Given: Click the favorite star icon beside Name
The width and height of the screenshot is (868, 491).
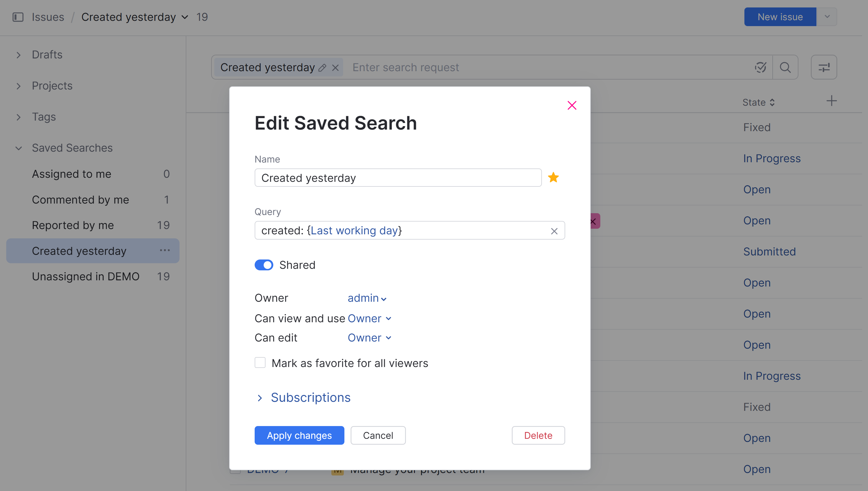Looking at the screenshot, I should click(x=553, y=177).
